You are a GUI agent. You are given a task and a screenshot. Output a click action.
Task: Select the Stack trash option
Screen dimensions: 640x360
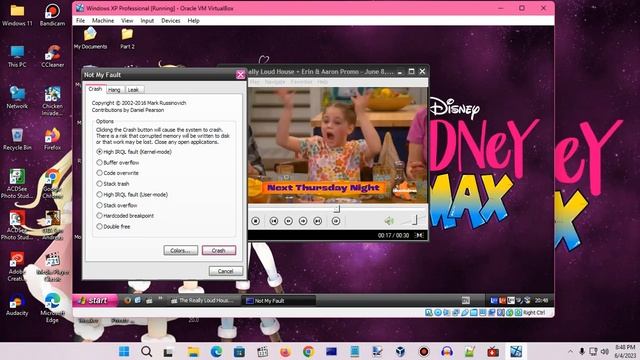(113, 184)
